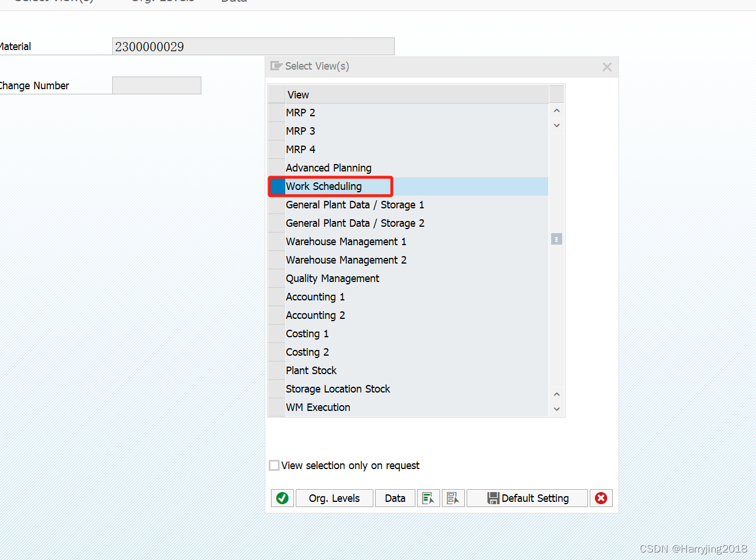Open Org. Levels button
The height and width of the screenshot is (560, 756).
[x=334, y=498]
